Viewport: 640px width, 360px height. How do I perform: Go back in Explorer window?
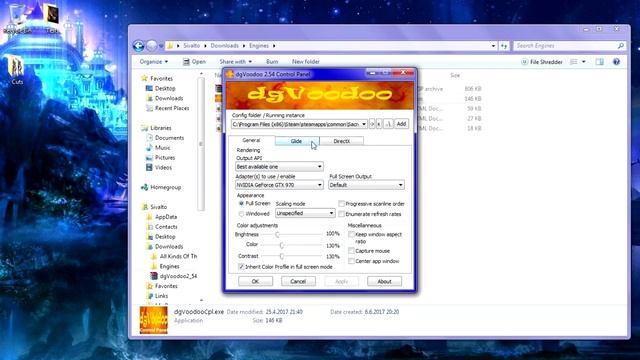[x=139, y=46]
